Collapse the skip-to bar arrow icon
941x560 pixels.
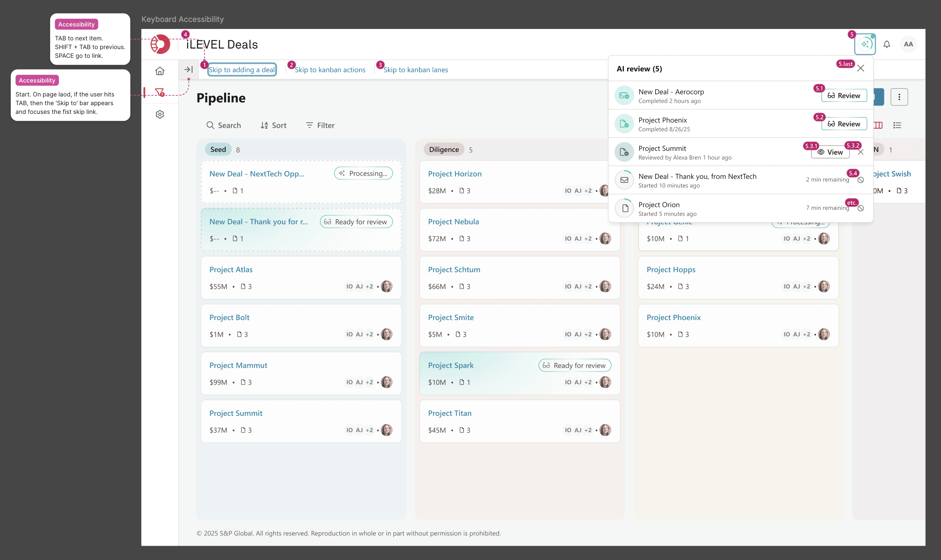[189, 69]
